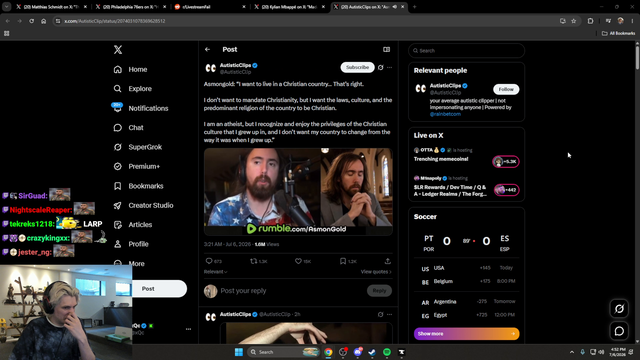Switch to the Philadelphia 76ers tab
The height and width of the screenshot is (360, 640).
click(x=130, y=7)
